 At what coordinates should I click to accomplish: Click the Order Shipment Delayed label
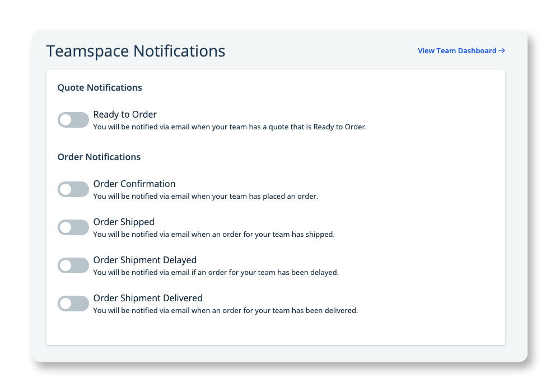[x=145, y=260]
